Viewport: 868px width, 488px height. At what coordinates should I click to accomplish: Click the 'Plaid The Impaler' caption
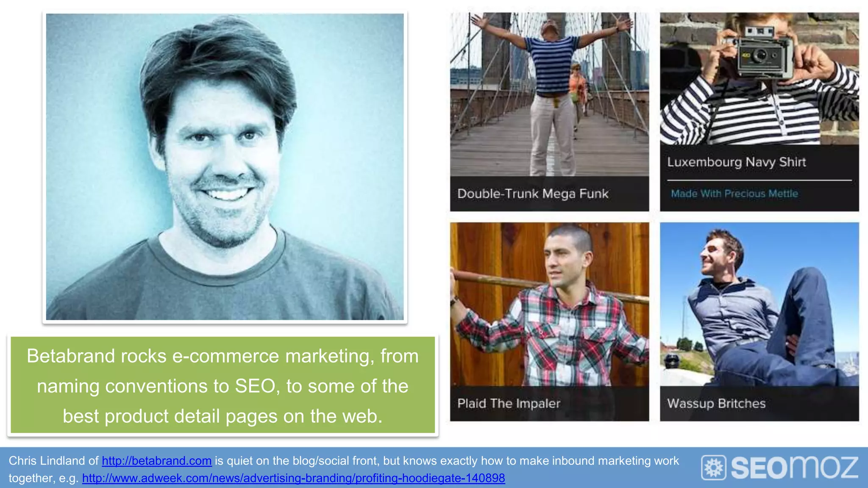(509, 403)
